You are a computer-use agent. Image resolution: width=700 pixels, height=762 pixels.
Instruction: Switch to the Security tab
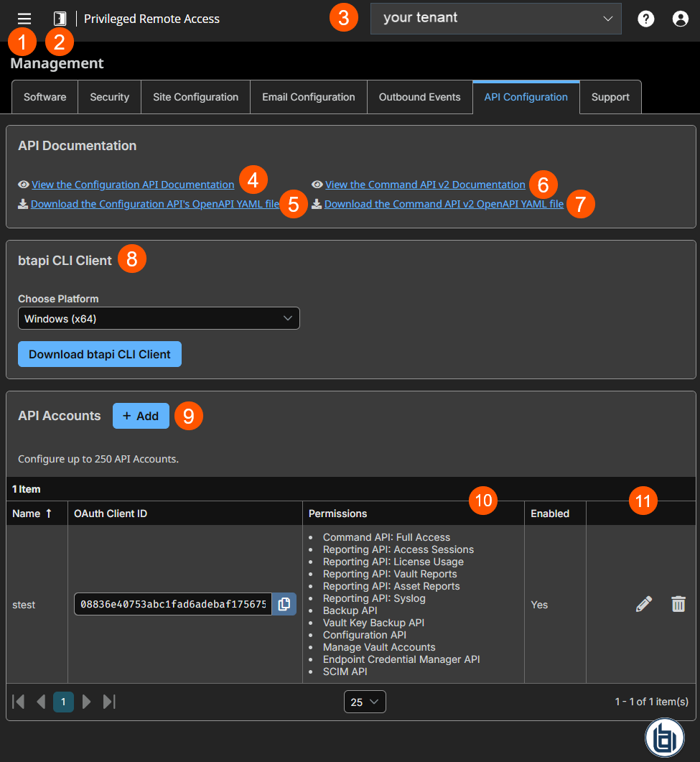[x=109, y=96]
